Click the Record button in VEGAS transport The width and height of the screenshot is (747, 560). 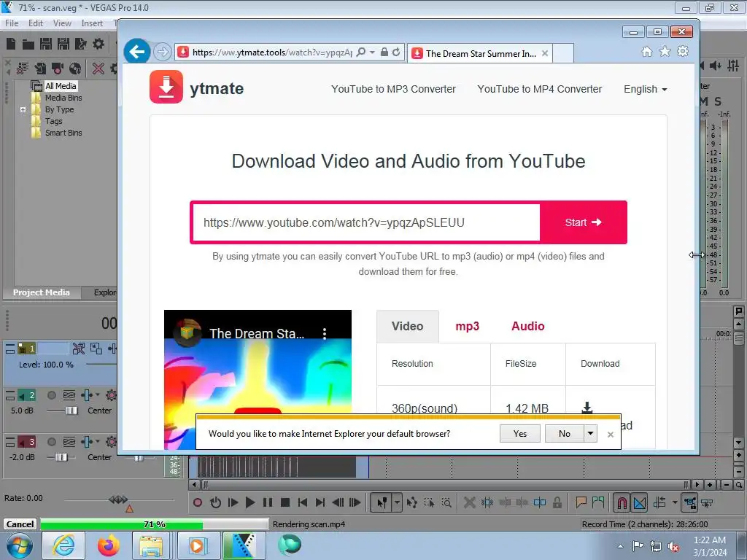(x=198, y=502)
